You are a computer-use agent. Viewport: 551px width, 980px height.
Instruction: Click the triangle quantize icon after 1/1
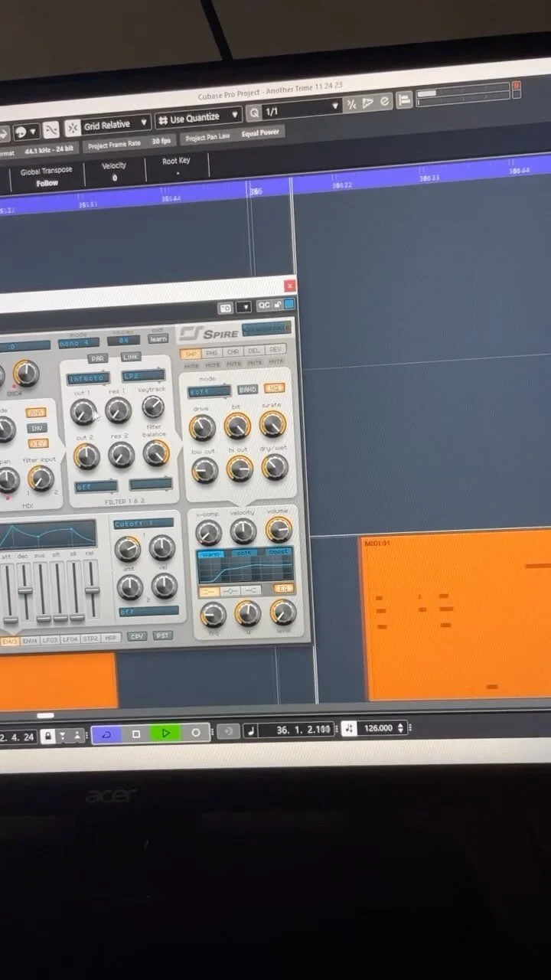tap(367, 103)
